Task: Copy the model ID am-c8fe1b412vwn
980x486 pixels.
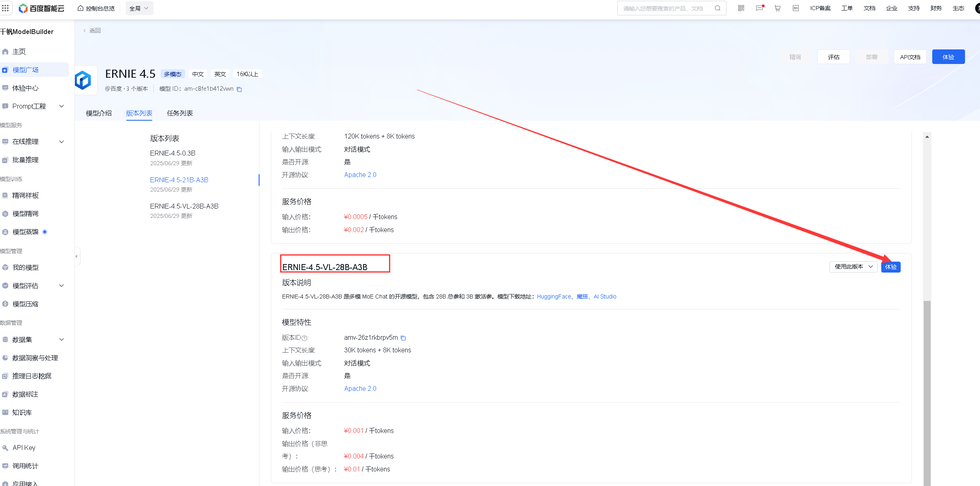Action: point(239,89)
